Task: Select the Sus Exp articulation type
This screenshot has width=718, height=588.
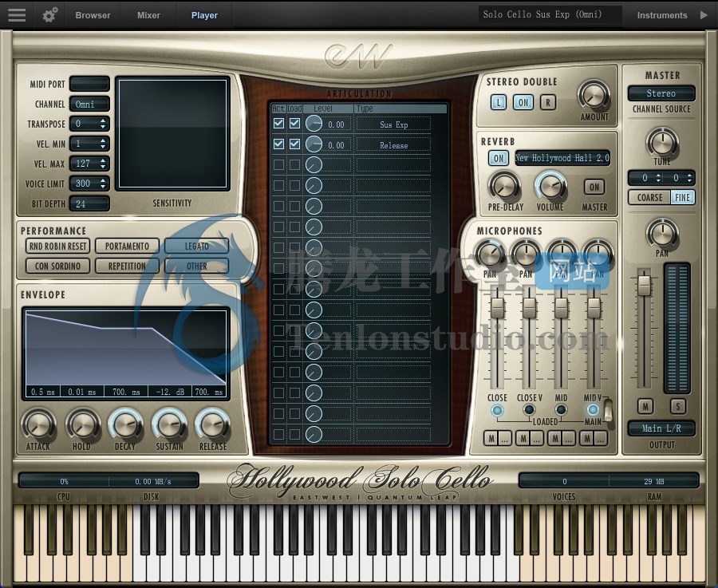Action: [x=393, y=124]
